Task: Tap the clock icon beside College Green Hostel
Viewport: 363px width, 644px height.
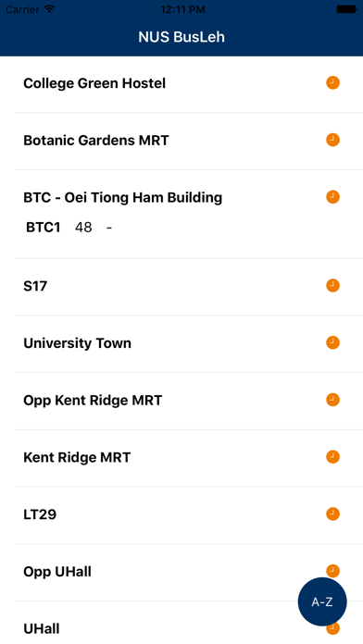Action: coord(332,83)
